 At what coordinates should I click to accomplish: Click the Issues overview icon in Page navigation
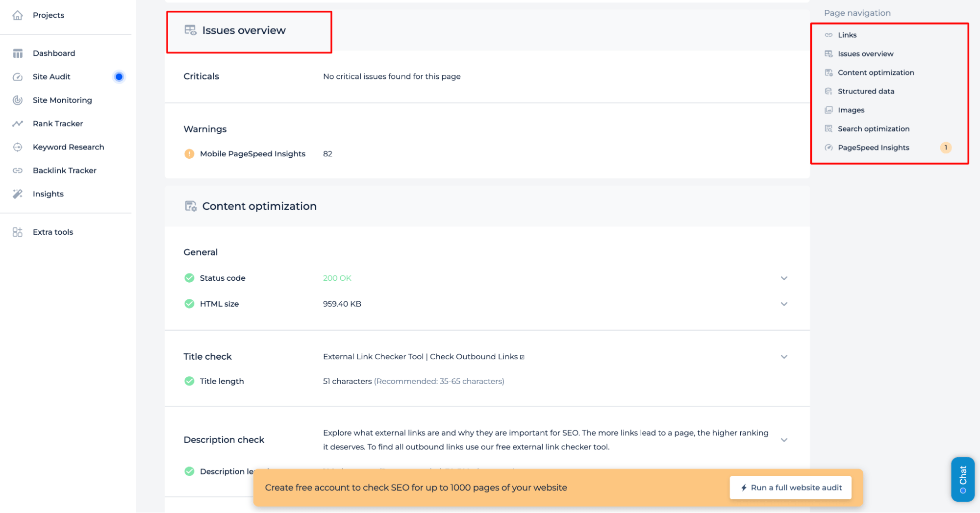point(829,54)
